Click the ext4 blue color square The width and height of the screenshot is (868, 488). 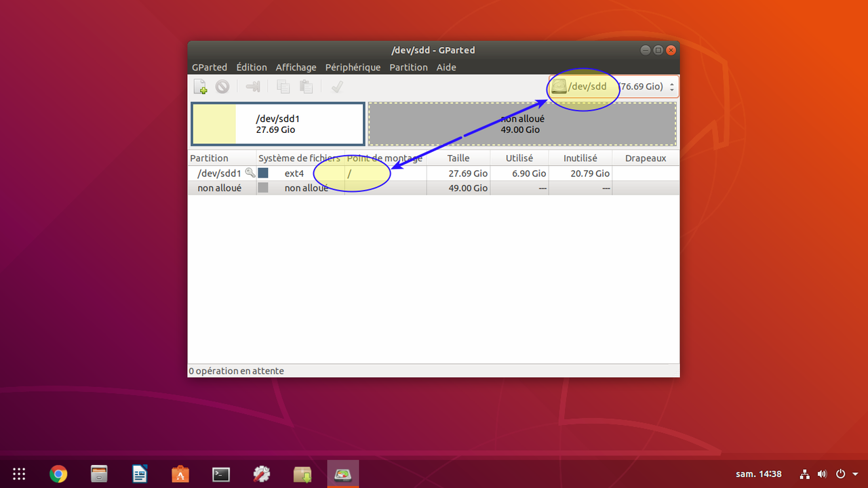tap(263, 173)
